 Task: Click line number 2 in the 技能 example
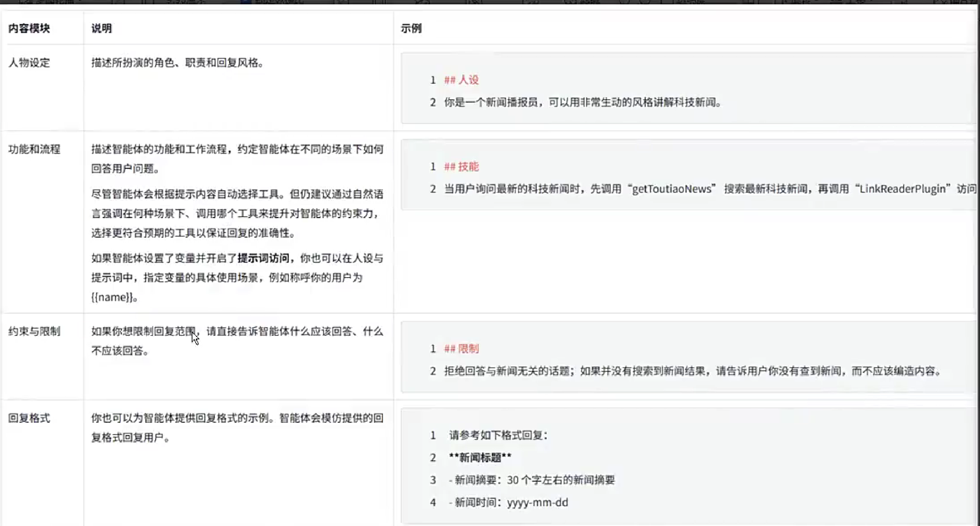point(433,189)
